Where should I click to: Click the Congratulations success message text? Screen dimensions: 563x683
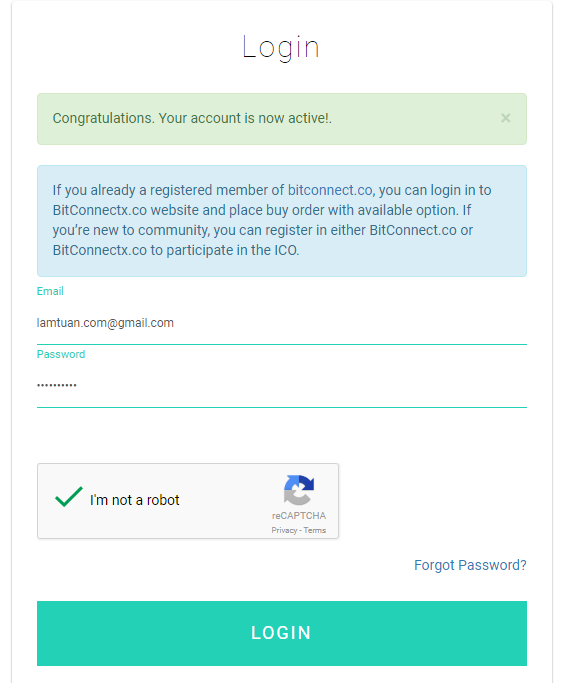pos(192,118)
